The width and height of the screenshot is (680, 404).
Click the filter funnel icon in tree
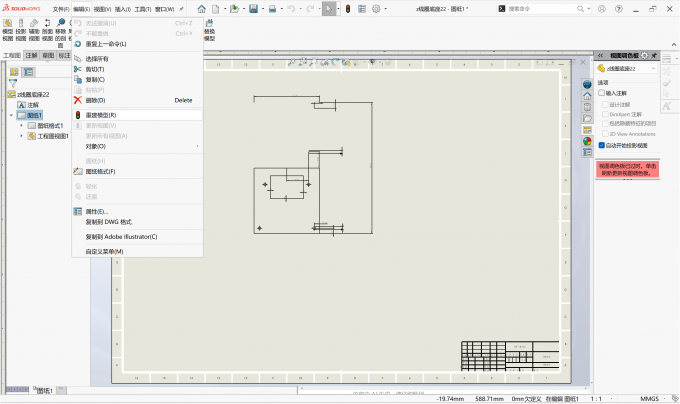click(13, 83)
